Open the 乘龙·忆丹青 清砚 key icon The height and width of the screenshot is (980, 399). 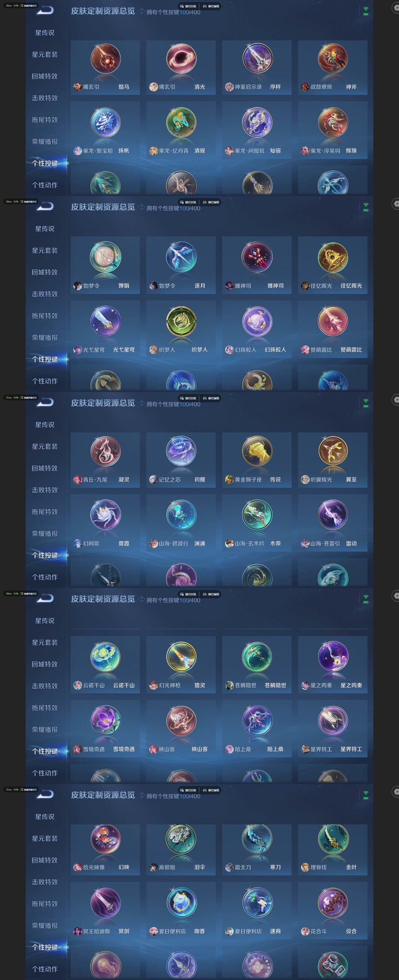pos(181,122)
